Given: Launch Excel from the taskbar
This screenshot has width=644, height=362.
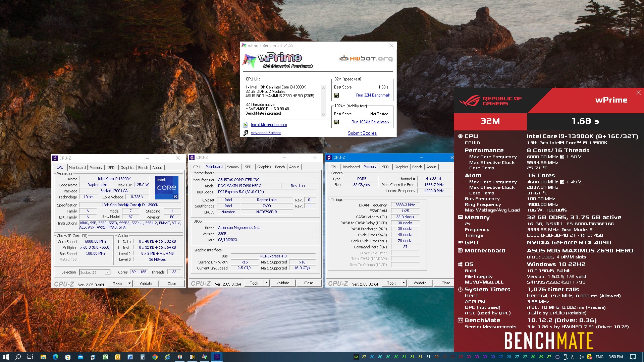Looking at the screenshot, I should 105,357.
